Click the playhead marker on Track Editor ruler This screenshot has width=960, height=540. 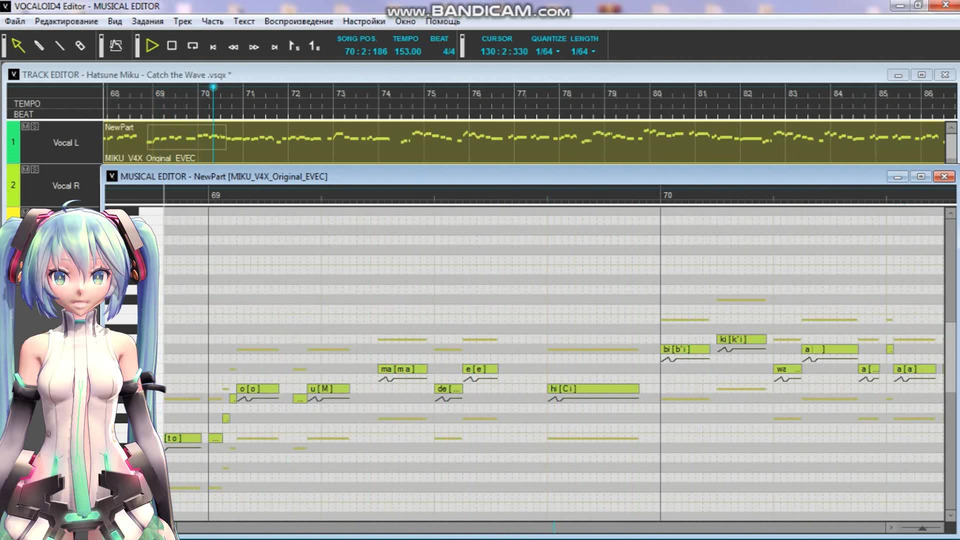click(x=213, y=88)
